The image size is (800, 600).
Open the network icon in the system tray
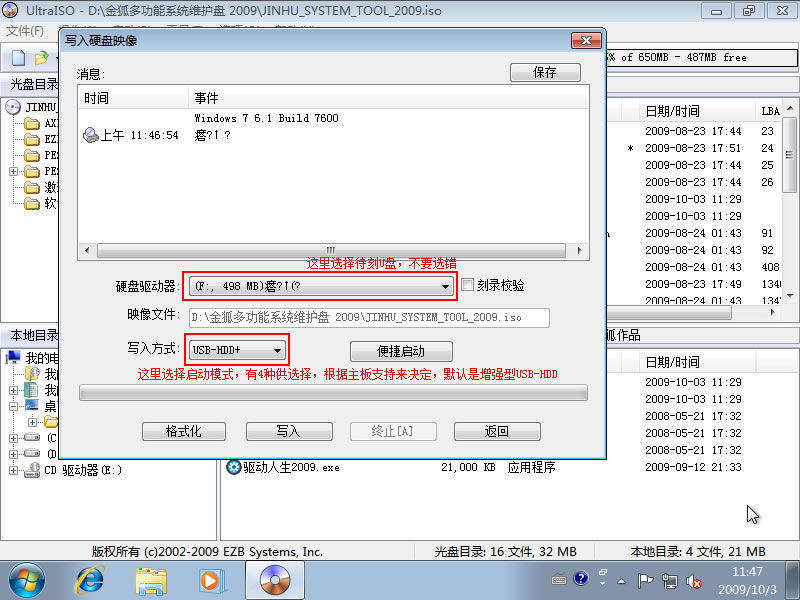[x=668, y=581]
